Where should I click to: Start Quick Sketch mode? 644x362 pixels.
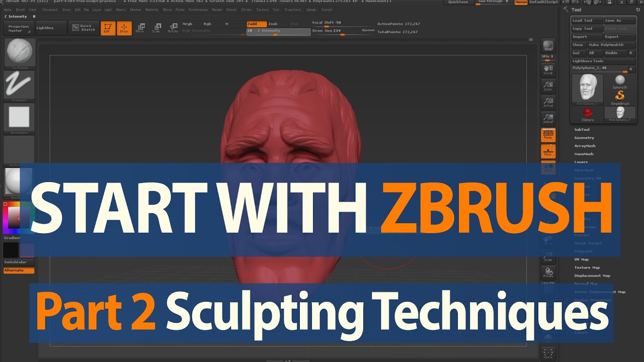(x=84, y=28)
